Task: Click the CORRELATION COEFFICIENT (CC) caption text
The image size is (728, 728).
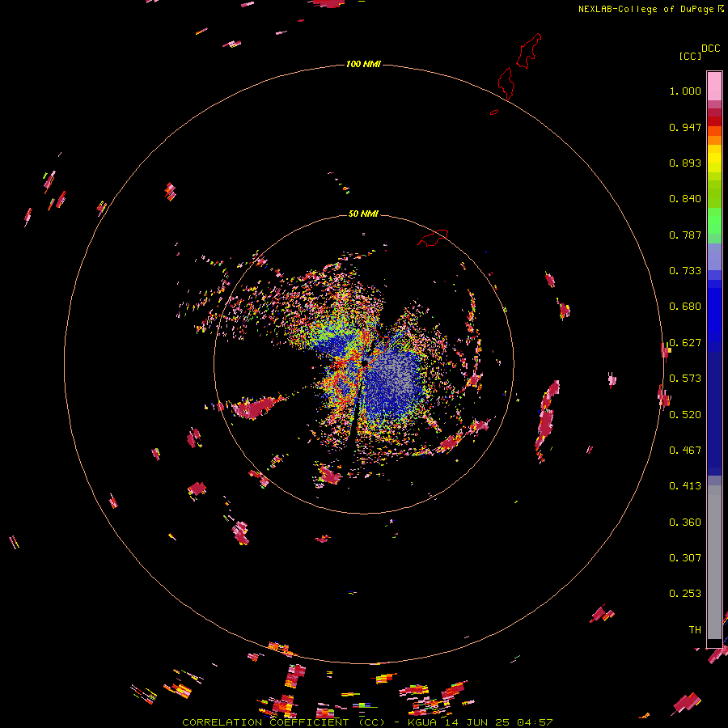Action: click(283, 722)
